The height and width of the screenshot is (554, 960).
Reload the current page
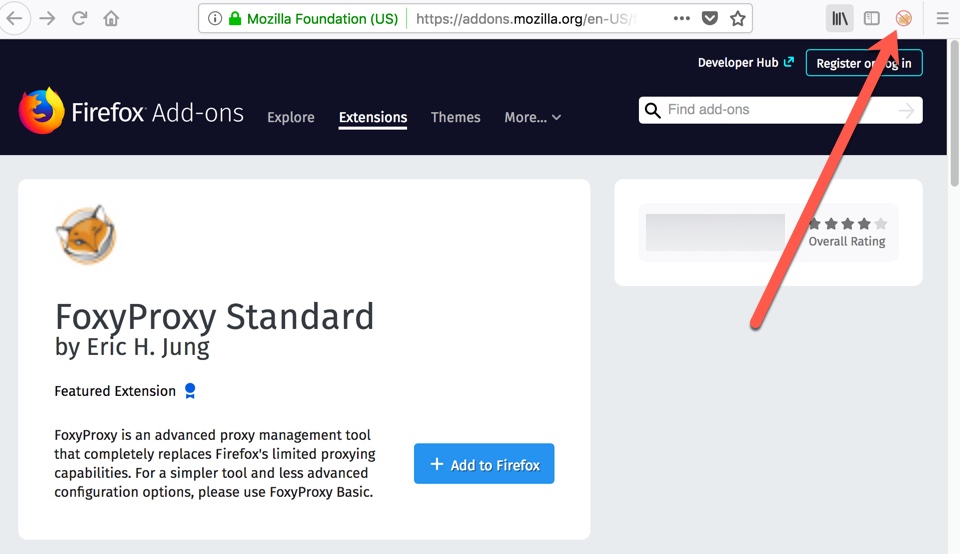(80, 18)
